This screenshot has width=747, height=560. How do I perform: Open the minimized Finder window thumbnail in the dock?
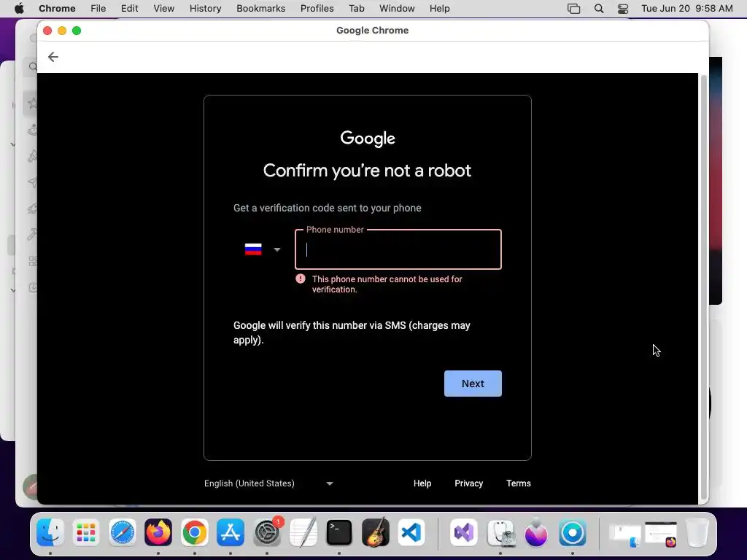point(625,534)
